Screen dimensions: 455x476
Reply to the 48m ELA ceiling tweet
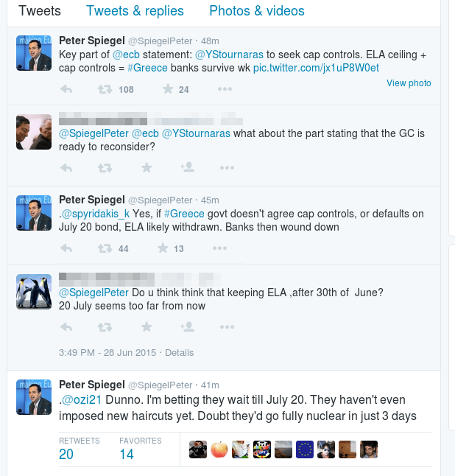66,89
